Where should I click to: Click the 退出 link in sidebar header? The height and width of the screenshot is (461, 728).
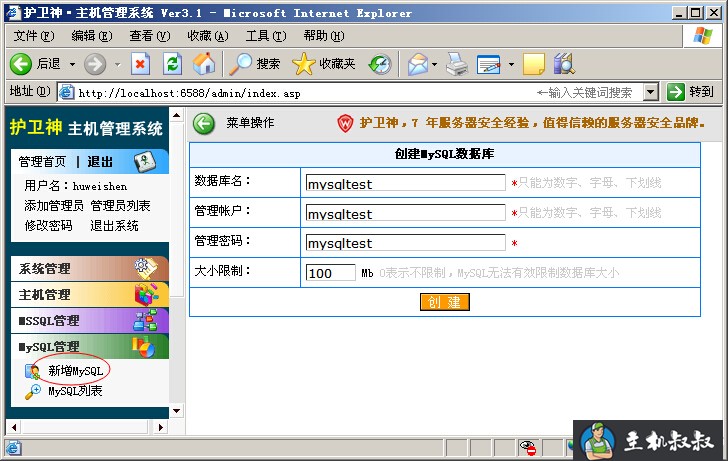[x=100, y=162]
